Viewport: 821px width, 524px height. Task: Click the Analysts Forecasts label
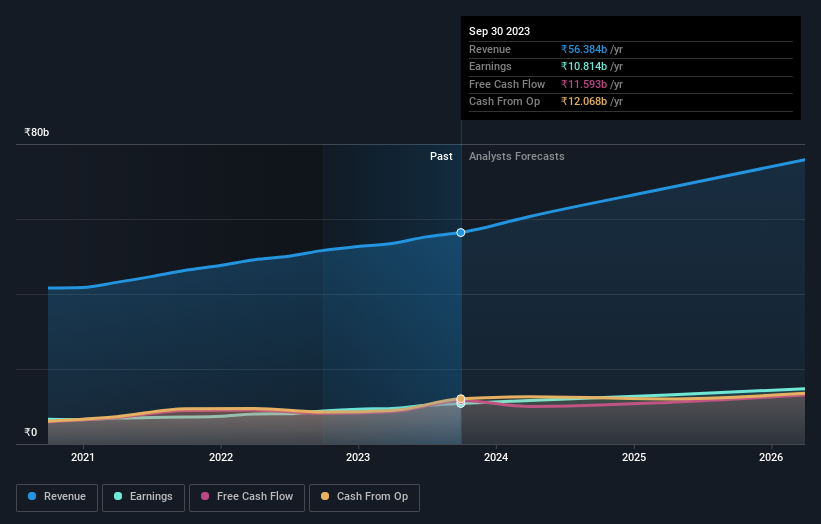(517, 157)
